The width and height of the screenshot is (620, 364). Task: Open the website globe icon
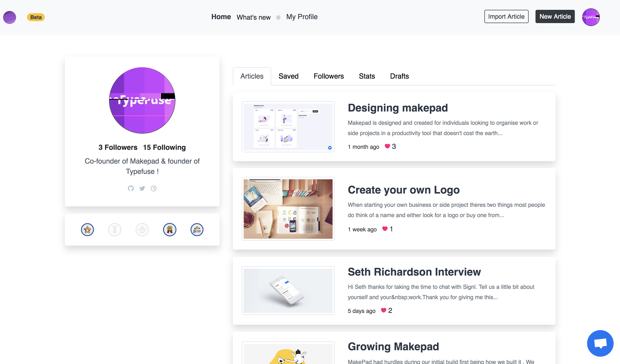point(154,188)
